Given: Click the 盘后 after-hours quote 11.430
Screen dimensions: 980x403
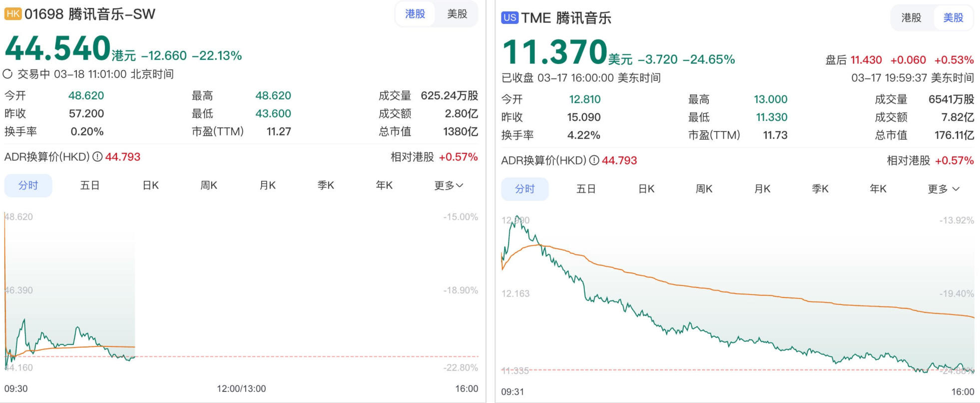Looking at the screenshot, I should pyautogui.click(x=868, y=59).
